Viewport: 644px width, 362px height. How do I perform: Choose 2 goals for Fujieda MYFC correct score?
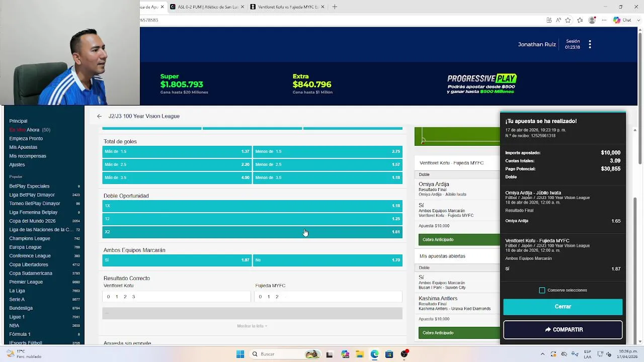(x=277, y=297)
